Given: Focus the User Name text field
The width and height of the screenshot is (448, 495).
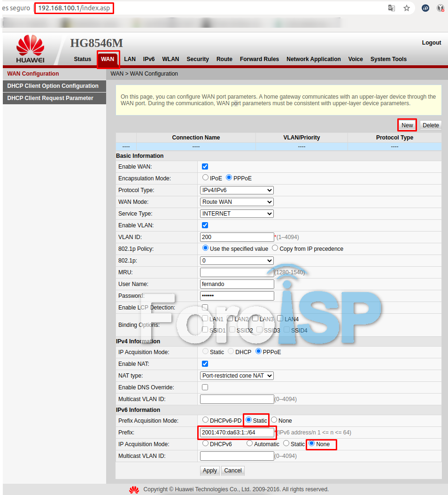Looking at the screenshot, I should coord(237,284).
